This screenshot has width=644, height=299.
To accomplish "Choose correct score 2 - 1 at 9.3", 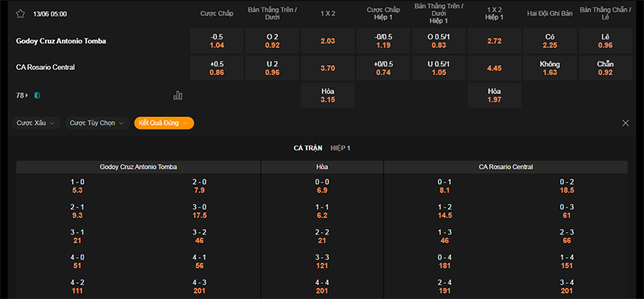I will (77, 211).
